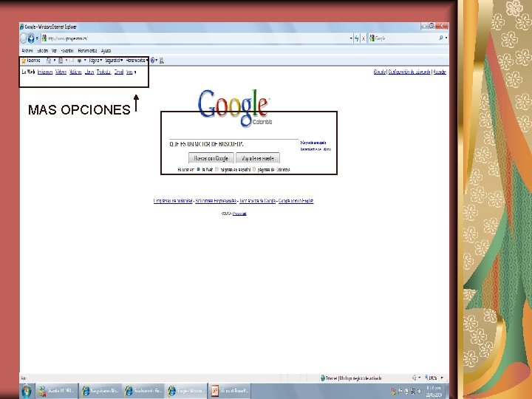
Task: Click the Acceder sign-in link
Action: click(x=440, y=72)
